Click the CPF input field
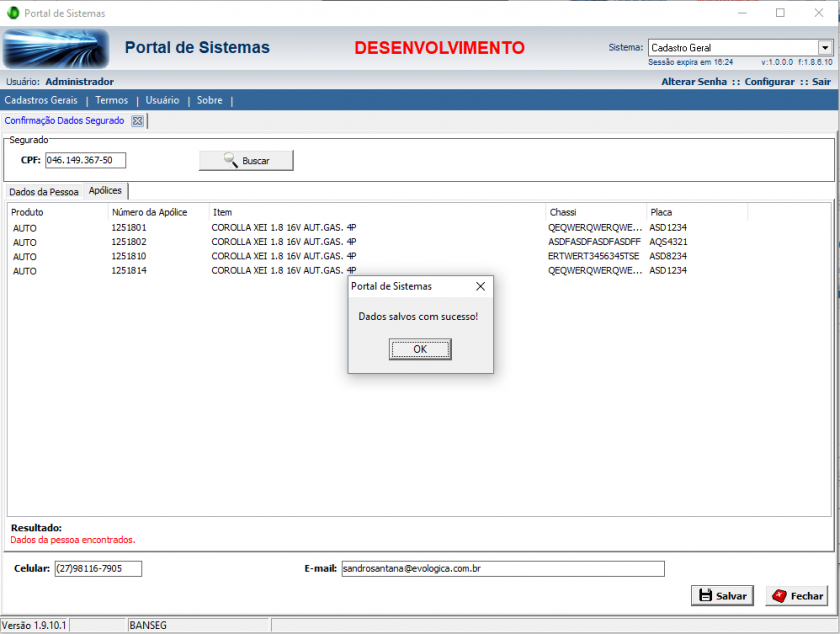 (x=85, y=160)
